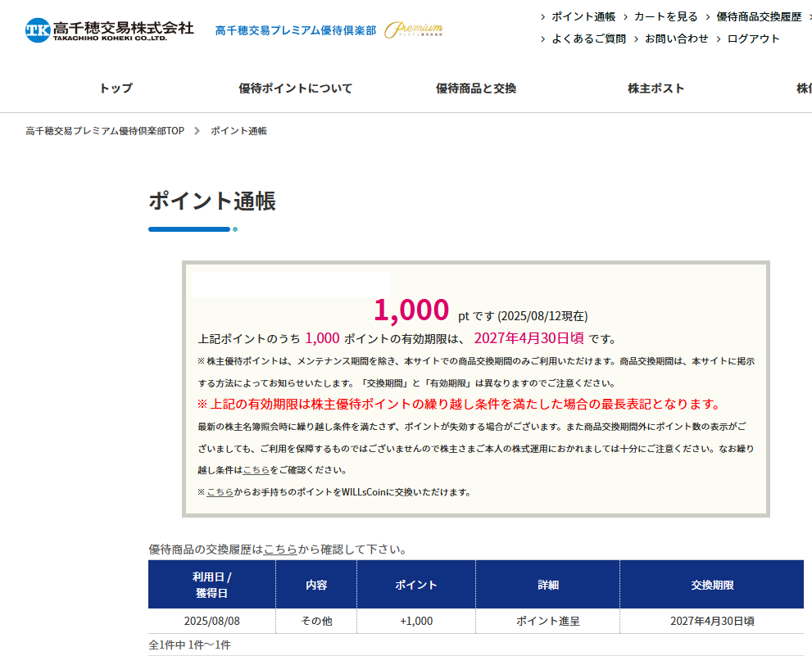Viewport: 812px width, 656px height.
Task: Click the 2025/08/08 table row date
Action: [211, 621]
